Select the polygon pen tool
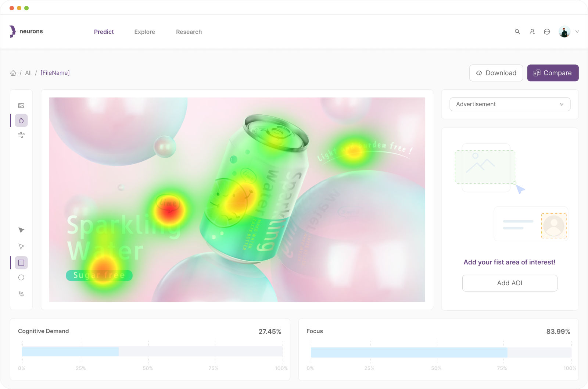 [x=21, y=294]
